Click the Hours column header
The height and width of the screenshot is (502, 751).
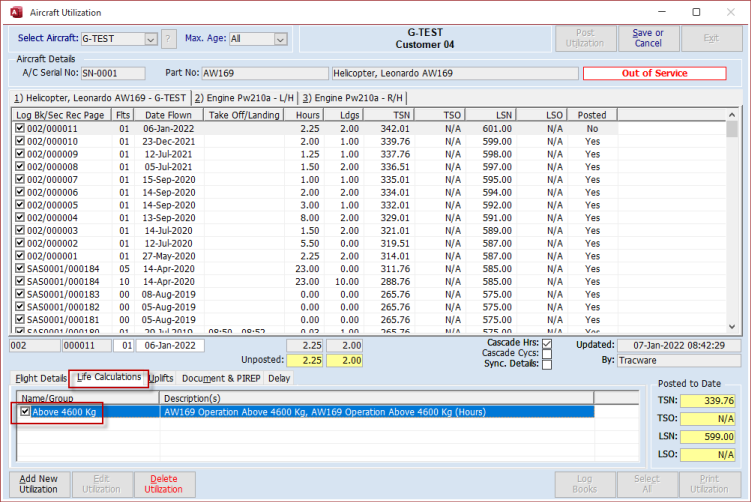[x=305, y=115]
